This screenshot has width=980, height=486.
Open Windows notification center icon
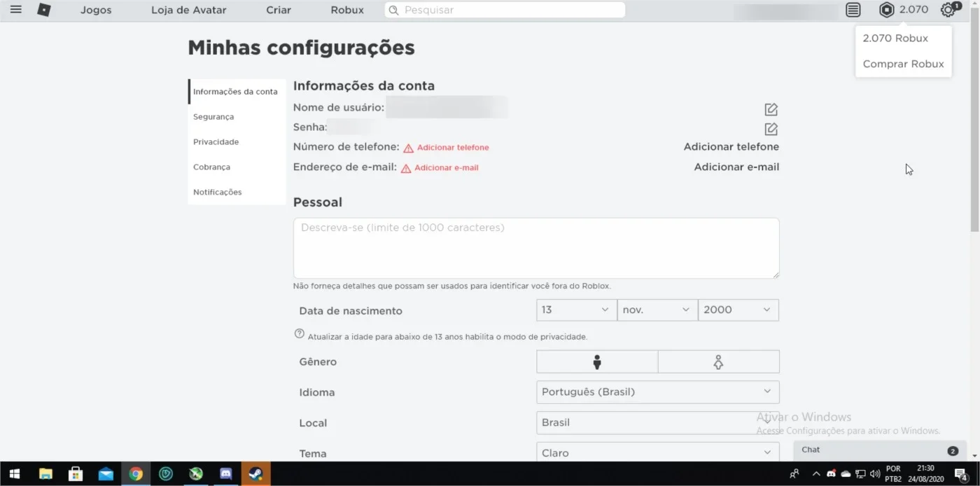[x=961, y=474]
